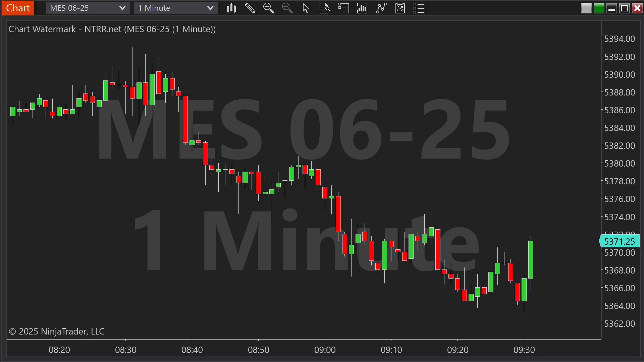Expand the instrument selector chevron arrow
Image resolution: width=644 pixels, height=362 pixels.
point(123,8)
